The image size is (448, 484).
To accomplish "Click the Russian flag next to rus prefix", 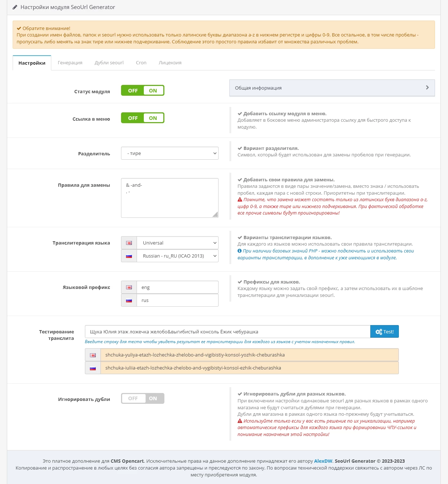I will (129, 301).
